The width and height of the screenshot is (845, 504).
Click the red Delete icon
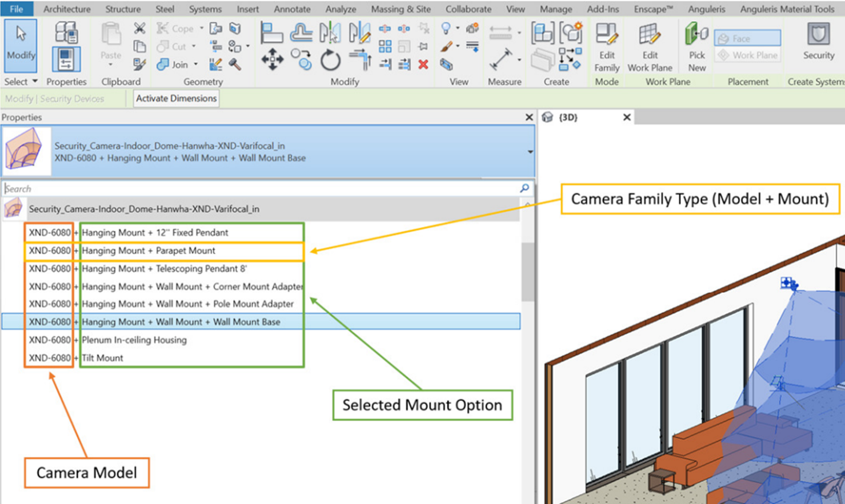coord(423,64)
